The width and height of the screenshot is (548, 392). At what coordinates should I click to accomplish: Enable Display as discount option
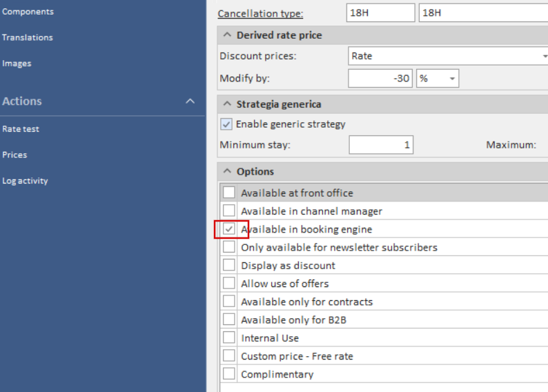[229, 265]
